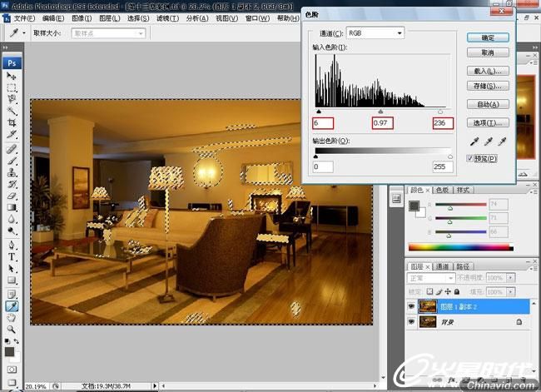Screen dimensions: 541x392
Task: Click the output white level field 255
Action: [x=443, y=166]
